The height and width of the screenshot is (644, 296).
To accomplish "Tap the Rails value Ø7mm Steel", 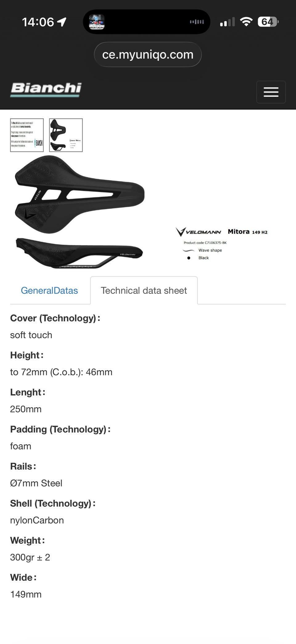I will click(x=36, y=483).
